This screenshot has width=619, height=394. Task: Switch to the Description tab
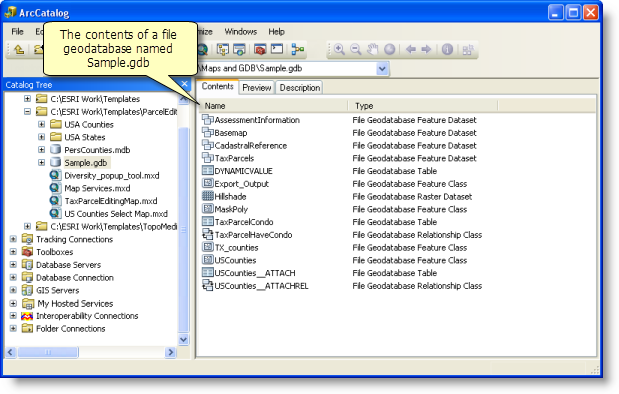point(300,88)
